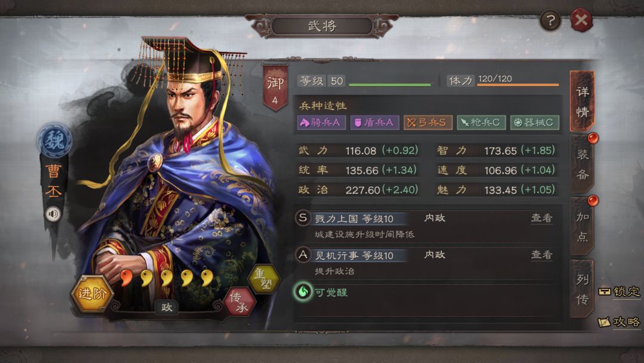Switch to the 装备 tab
Screen dimensions: 644x363
[583, 164]
